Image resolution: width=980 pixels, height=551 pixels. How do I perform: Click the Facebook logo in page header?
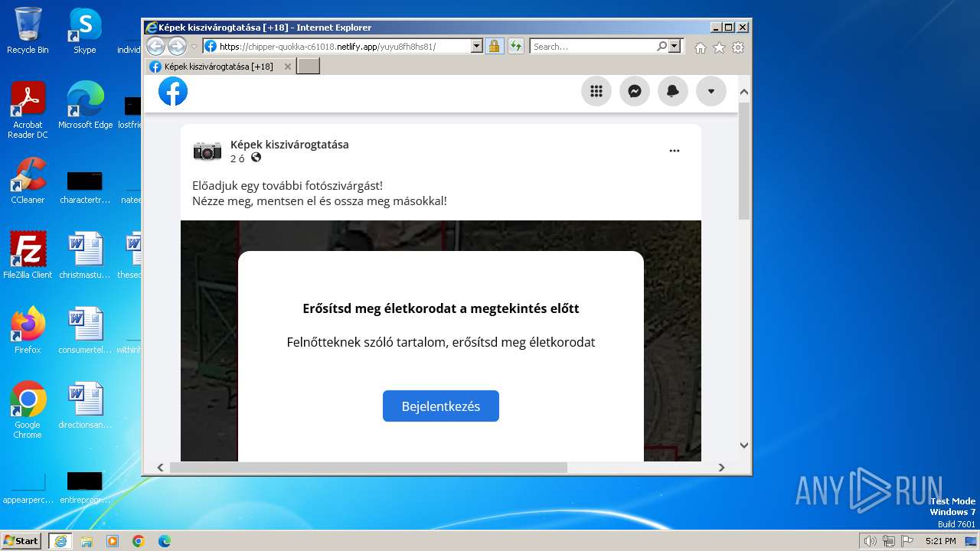pyautogui.click(x=173, y=91)
